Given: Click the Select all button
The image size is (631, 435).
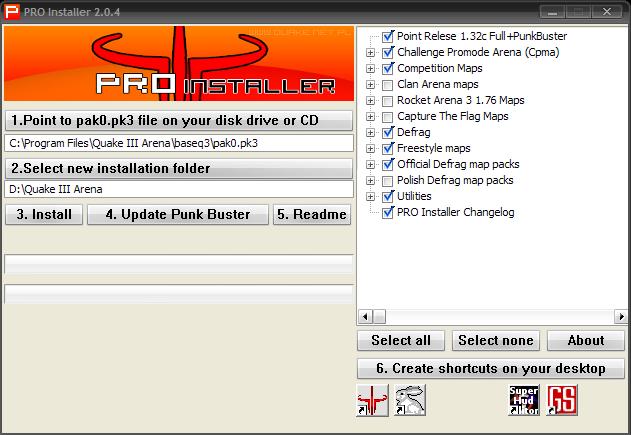Looking at the screenshot, I should coord(401,341).
